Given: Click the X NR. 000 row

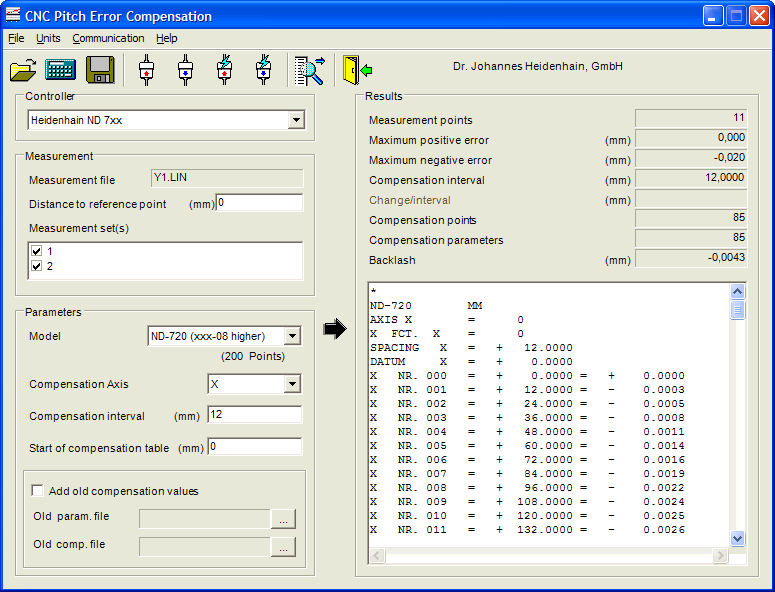Looking at the screenshot, I should (527, 376).
